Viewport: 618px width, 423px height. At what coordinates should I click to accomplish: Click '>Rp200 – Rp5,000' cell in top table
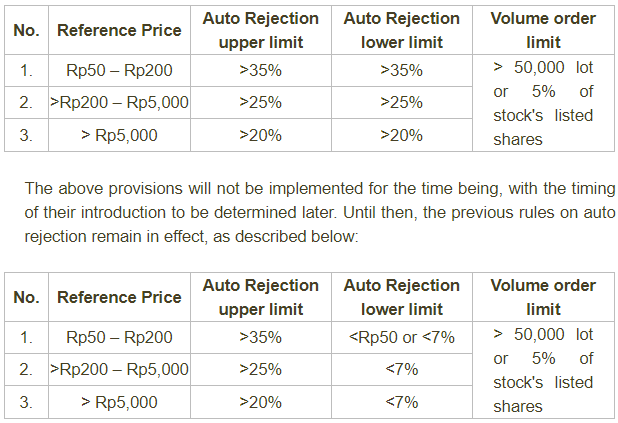pyautogui.click(x=119, y=103)
